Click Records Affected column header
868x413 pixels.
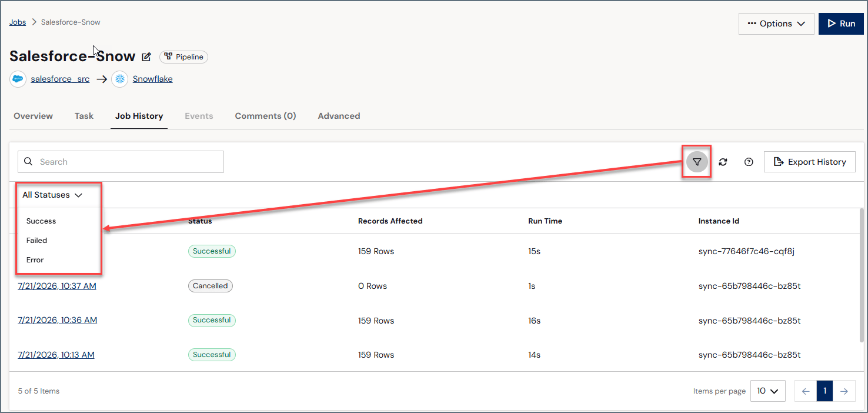click(x=390, y=221)
